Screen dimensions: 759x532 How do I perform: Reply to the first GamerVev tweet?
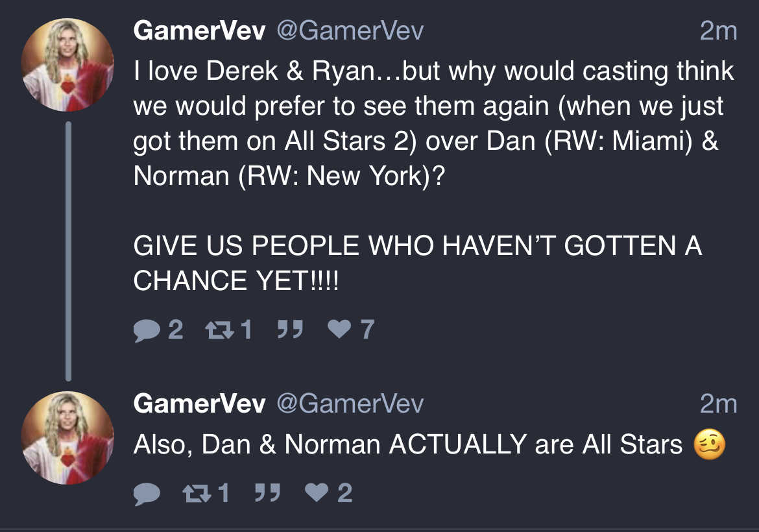pos(147,331)
